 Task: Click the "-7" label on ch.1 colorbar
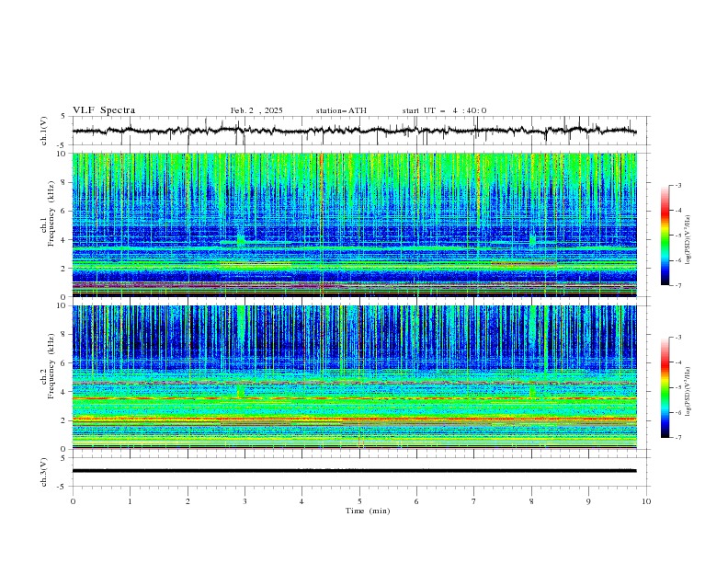coord(678,285)
